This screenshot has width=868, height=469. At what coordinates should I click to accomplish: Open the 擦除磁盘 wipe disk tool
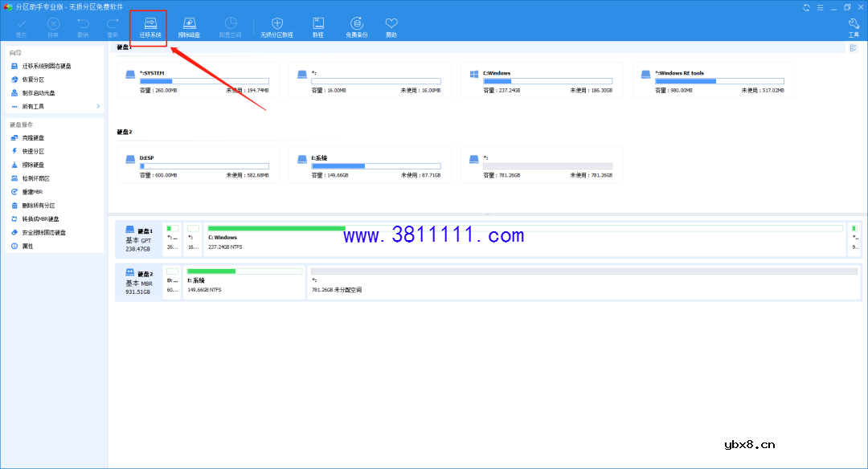(x=189, y=27)
